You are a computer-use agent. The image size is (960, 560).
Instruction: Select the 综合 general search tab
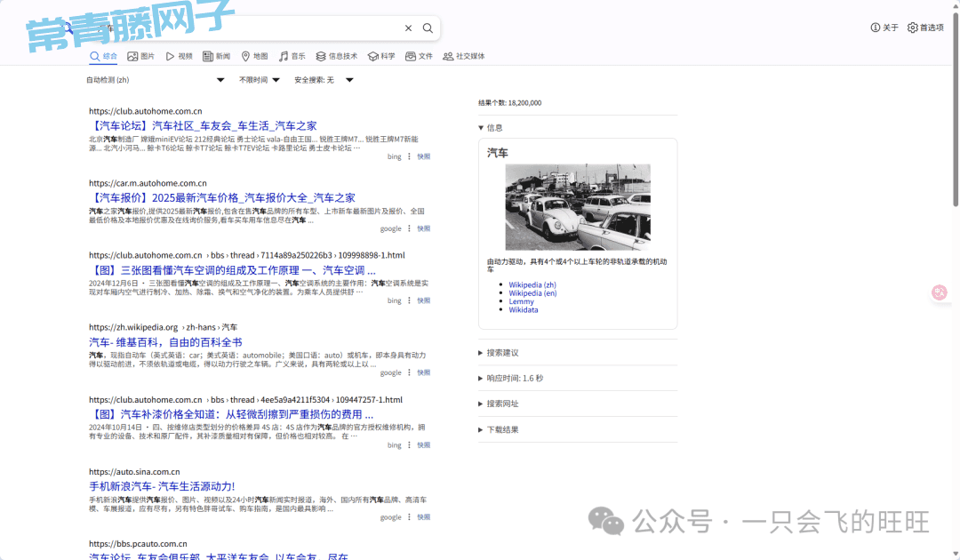click(103, 56)
